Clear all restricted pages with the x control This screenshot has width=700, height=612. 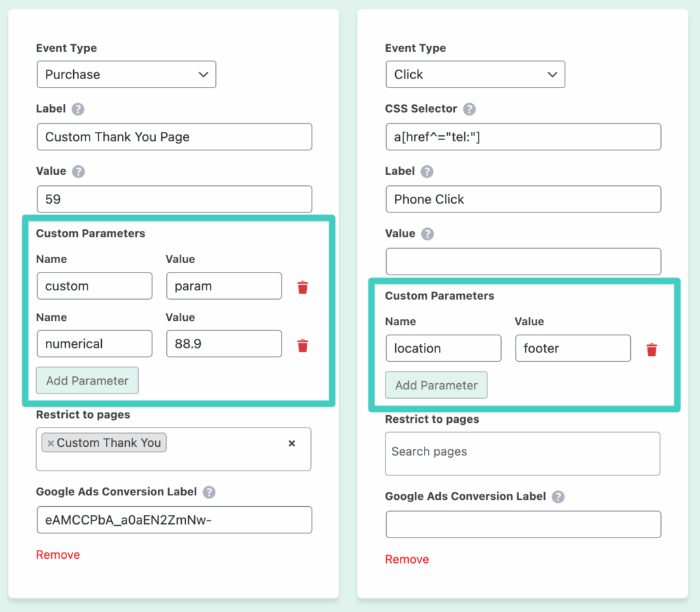(293, 443)
